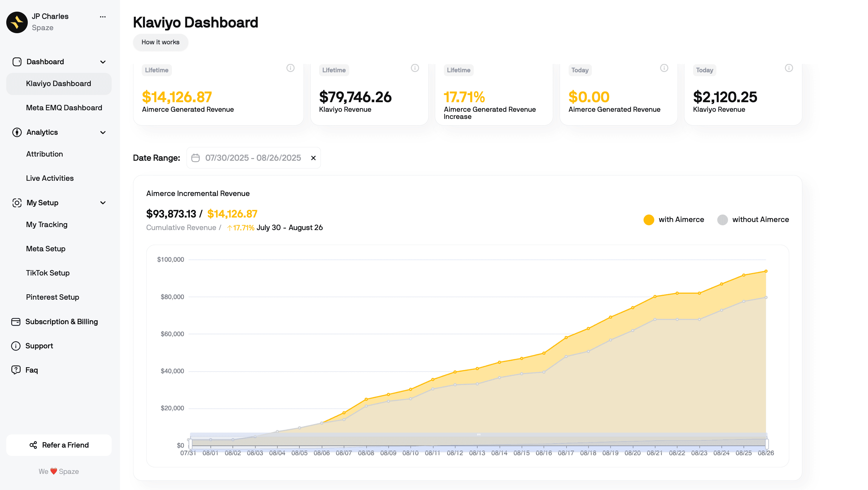The height and width of the screenshot is (490, 868).
Task: Click info icon on Lifetime Klaviyo Revenue card
Action: (x=415, y=68)
